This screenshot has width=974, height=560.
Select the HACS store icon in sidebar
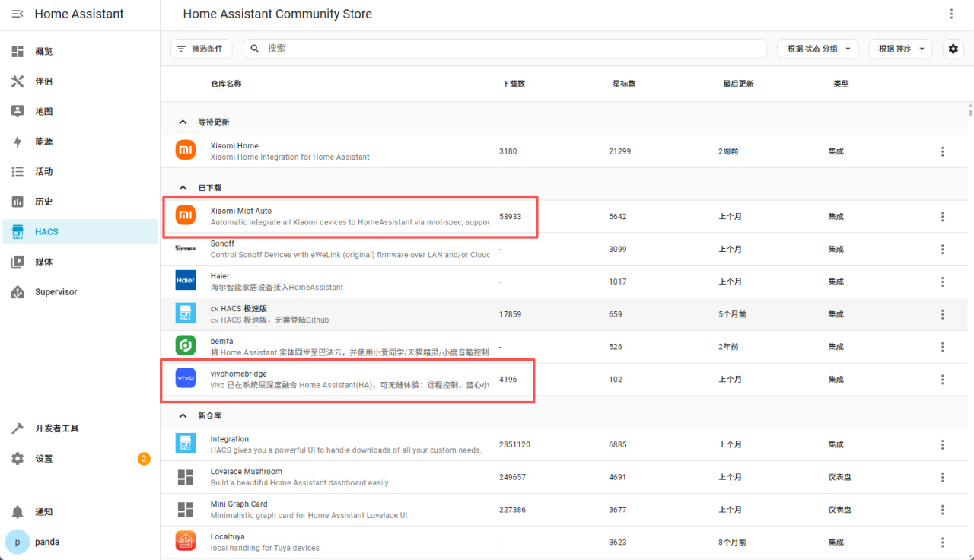point(18,231)
